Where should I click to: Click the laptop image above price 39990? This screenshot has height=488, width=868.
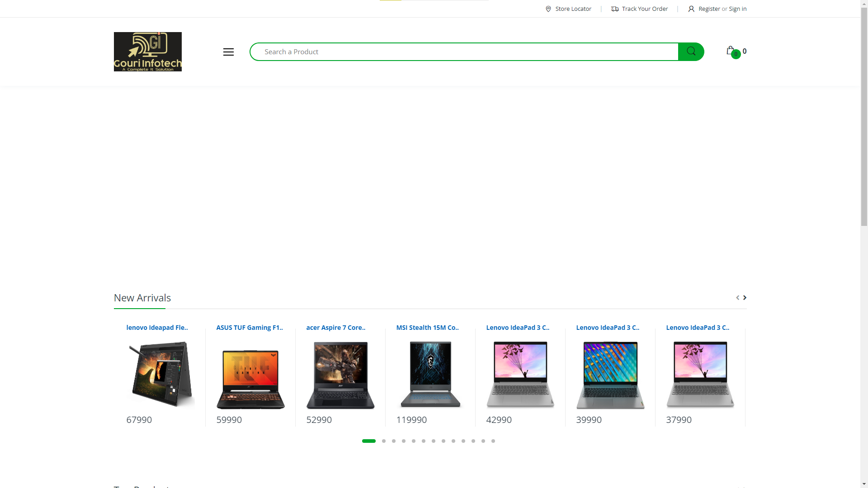tap(610, 375)
